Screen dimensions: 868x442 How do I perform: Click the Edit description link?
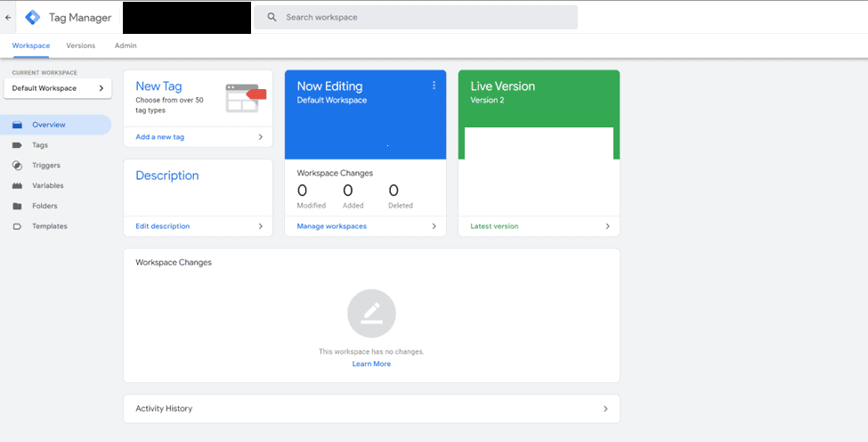pos(163,226)
